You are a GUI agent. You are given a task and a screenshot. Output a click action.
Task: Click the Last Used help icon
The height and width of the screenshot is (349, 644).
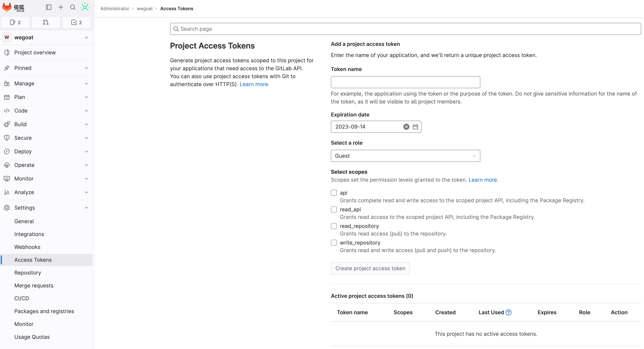click(508, 313)
